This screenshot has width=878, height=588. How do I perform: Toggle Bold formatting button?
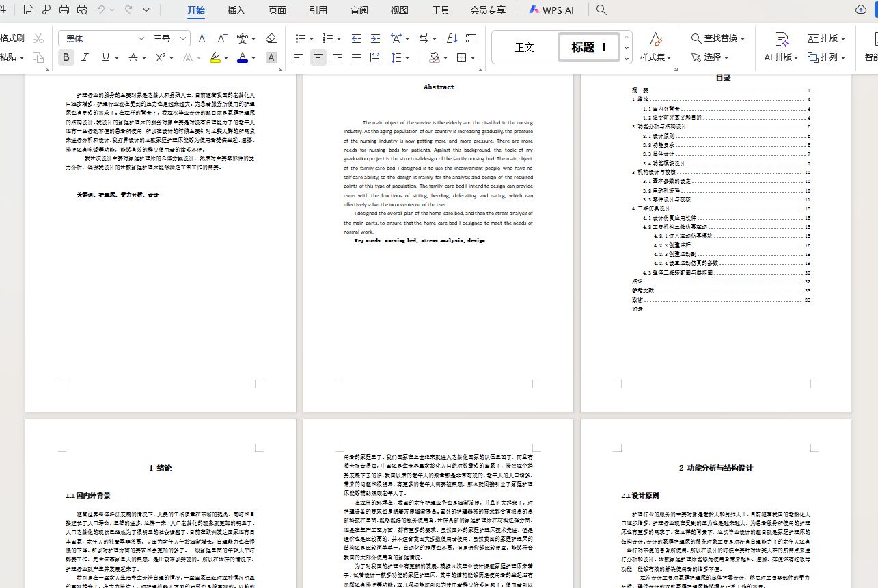[66, 57]
